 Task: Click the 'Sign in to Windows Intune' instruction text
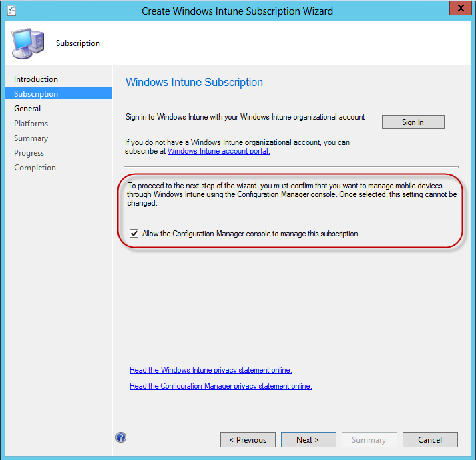(245, 117)
